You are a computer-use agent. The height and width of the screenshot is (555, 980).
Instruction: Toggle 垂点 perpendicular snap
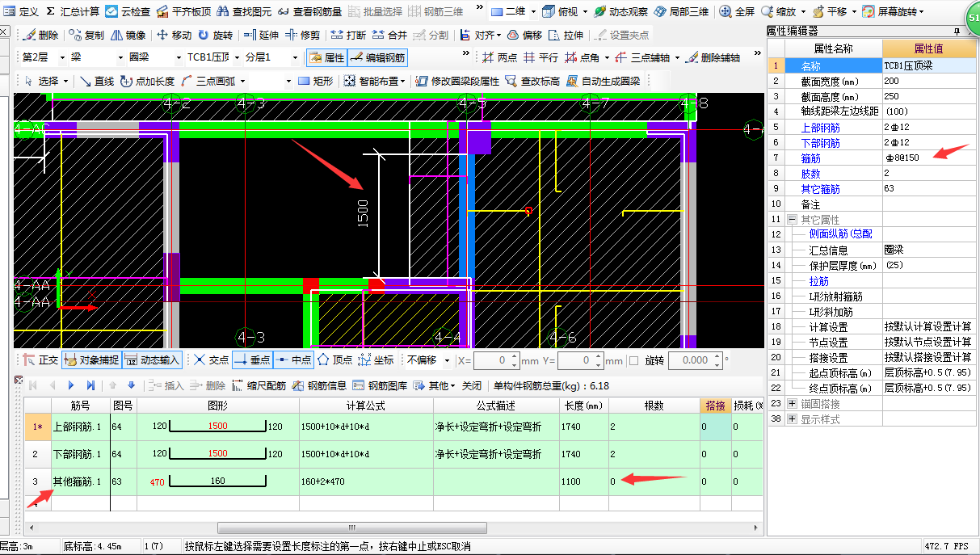252,360
